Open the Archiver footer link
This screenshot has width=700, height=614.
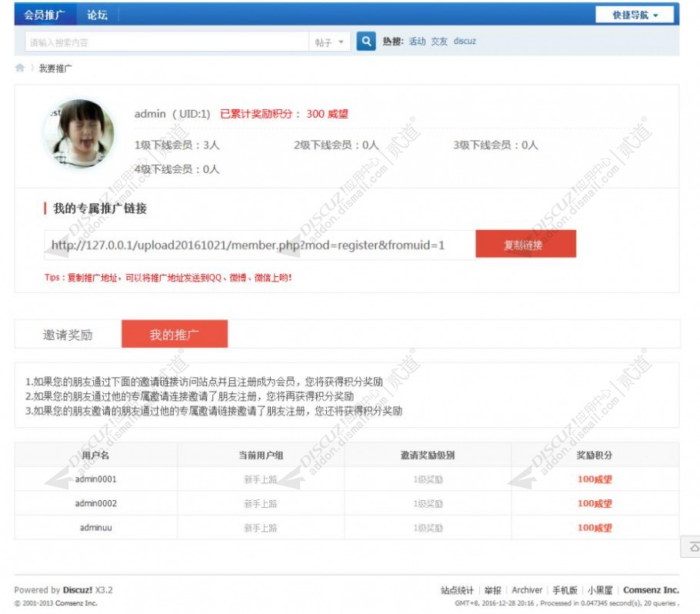[x=527, y=590]
